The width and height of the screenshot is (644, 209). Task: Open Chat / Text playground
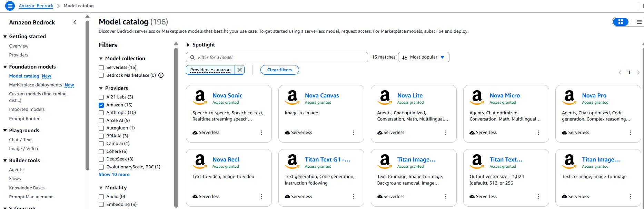[x=20, y=140]
